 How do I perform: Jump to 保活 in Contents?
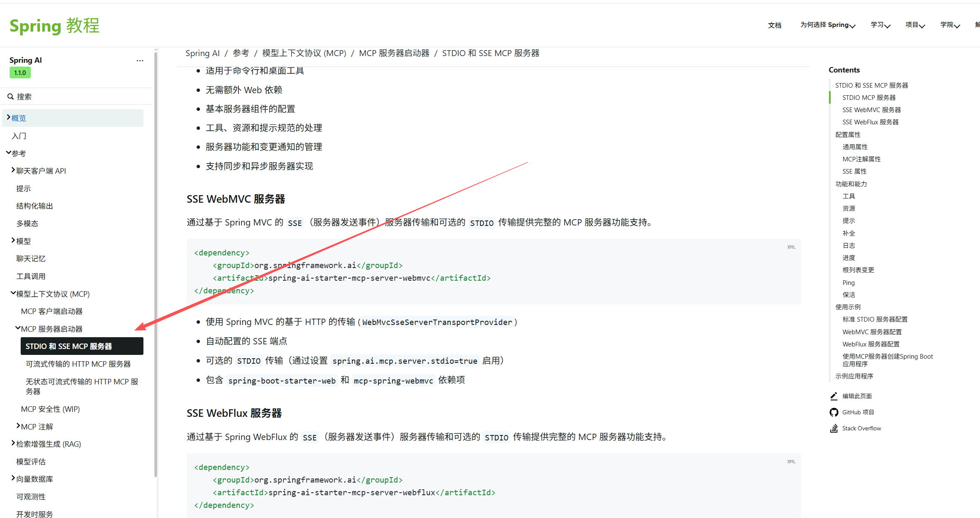[x=849, y=295]
